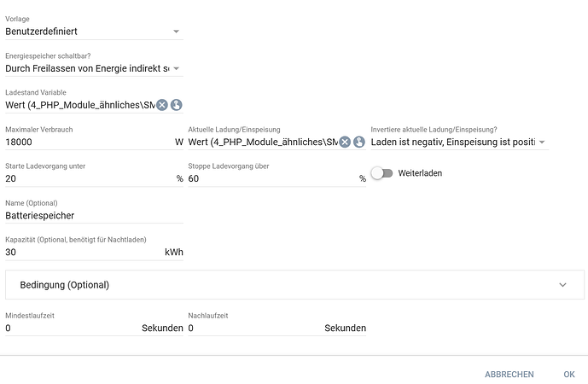
Task: Click the Nachlaufzeit input field
Action: click(x=252, y=329)
